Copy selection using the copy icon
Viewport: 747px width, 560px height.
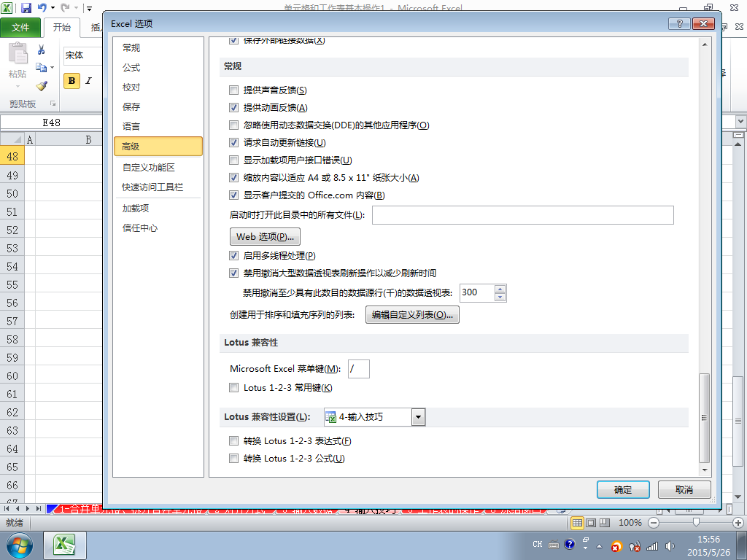click(x=42, y=68)
